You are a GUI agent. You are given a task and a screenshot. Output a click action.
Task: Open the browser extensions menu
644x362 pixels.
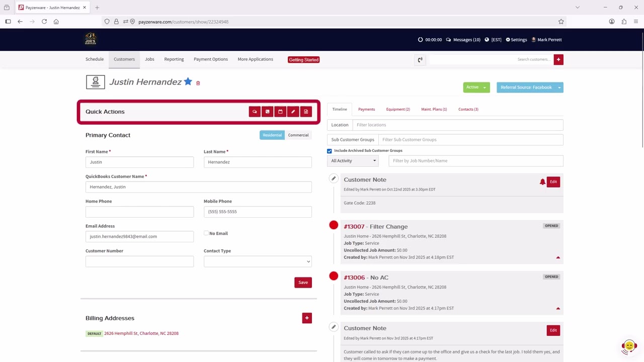(x=624, y=22)
